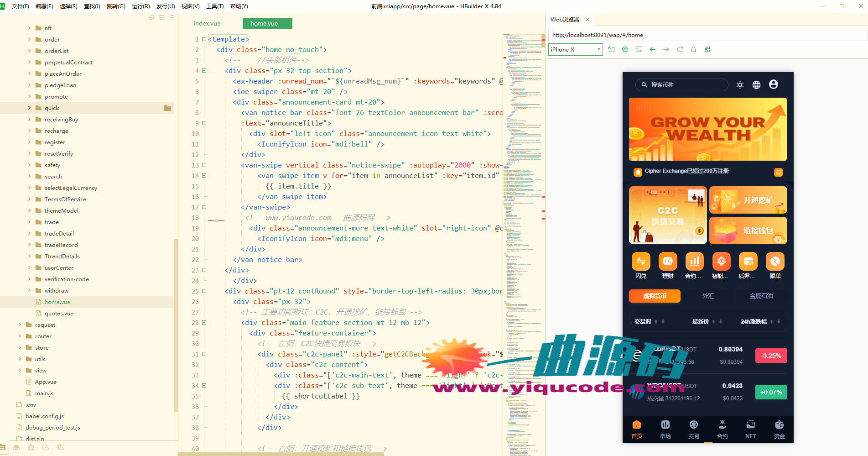Open the user profile icon in app preview

tap(773, 84)
